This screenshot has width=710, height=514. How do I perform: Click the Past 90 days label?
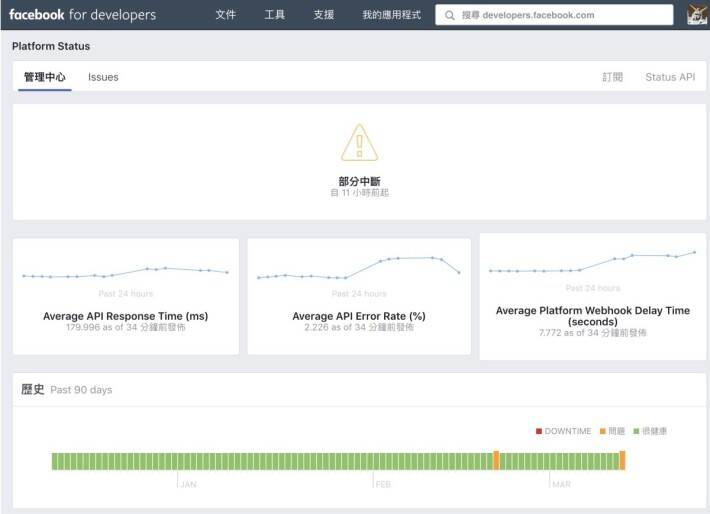81,390
